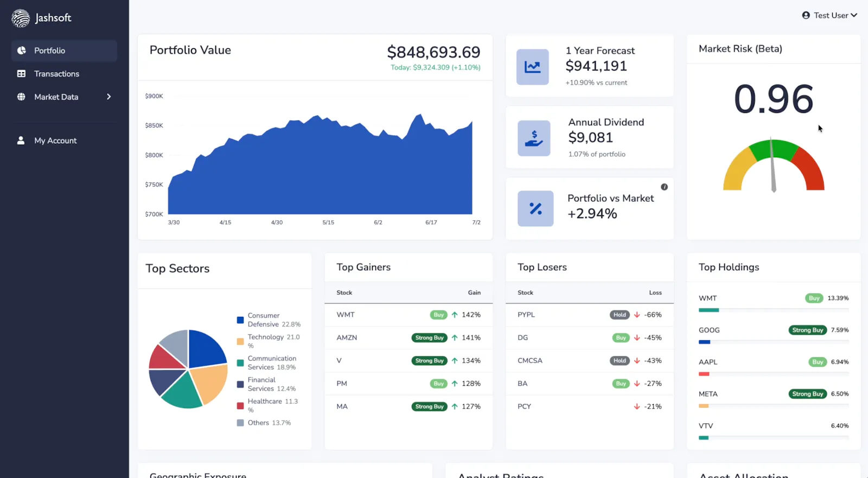Click the Test User avatar icon
The height and width of the screenshot is (478, 868).
coord(806,15)
